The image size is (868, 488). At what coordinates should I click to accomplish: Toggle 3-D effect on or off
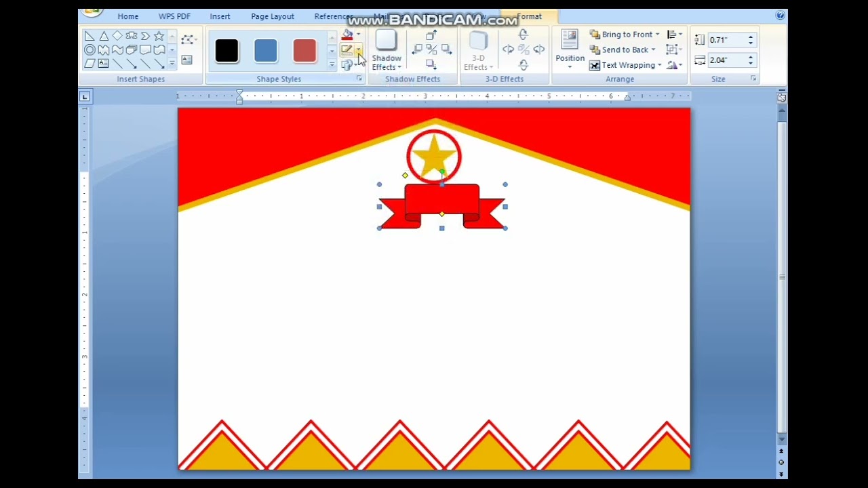tap(523, 49)
